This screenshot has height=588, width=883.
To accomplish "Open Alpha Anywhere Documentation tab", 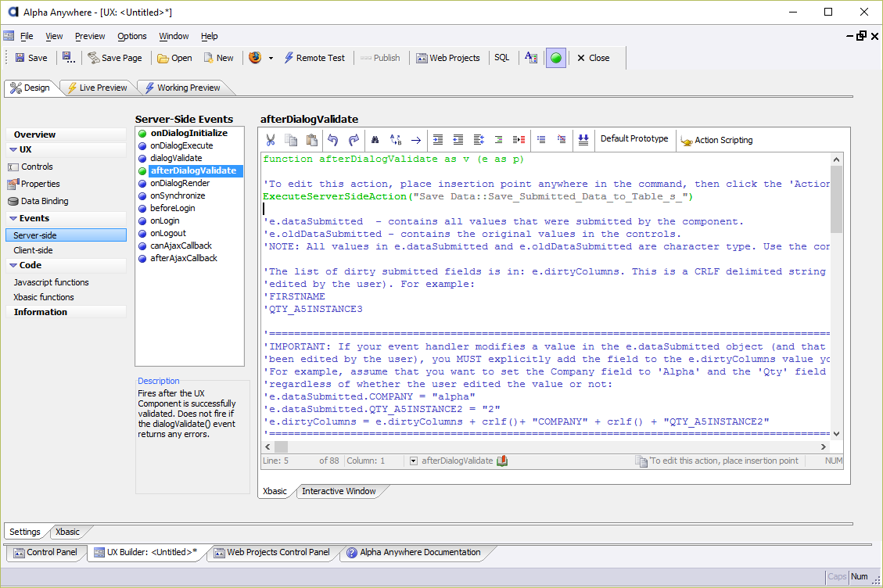I will pos(414,553).
